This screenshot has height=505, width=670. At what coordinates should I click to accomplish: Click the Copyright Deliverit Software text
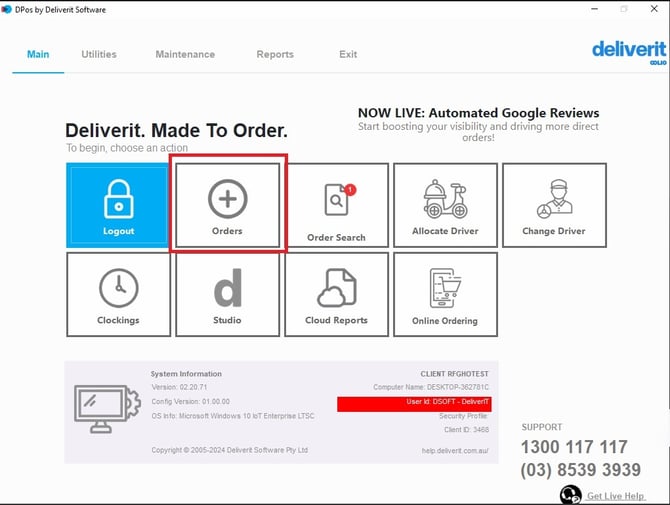(230, 450)
